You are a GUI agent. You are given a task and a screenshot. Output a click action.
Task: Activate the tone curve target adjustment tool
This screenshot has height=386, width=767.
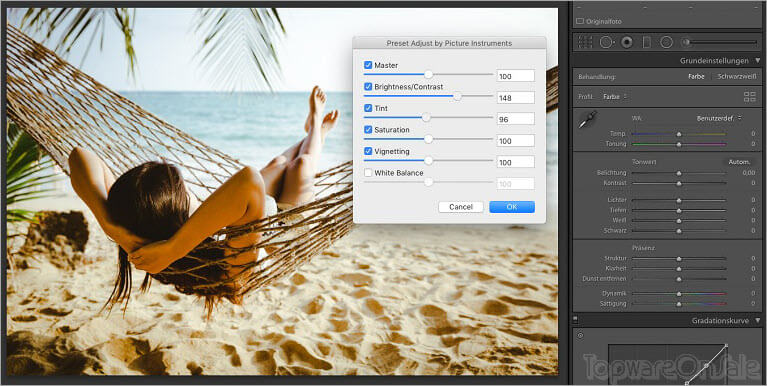click(x=580, y=336)
